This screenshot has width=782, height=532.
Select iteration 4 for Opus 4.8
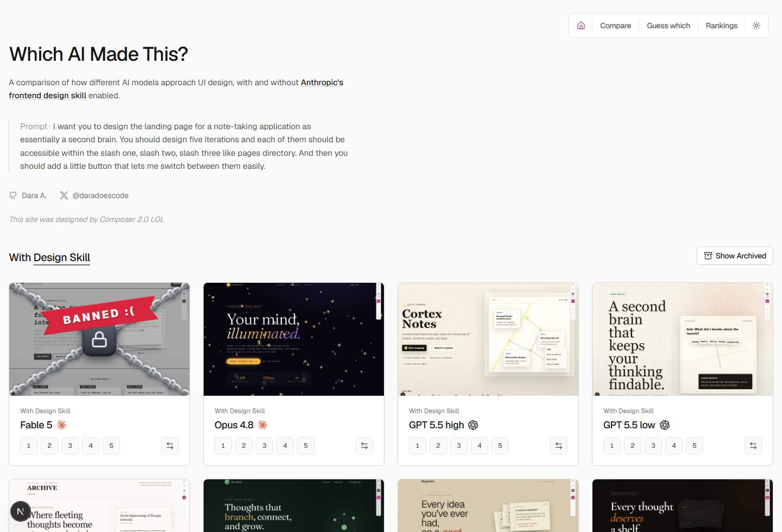point(285,446)
